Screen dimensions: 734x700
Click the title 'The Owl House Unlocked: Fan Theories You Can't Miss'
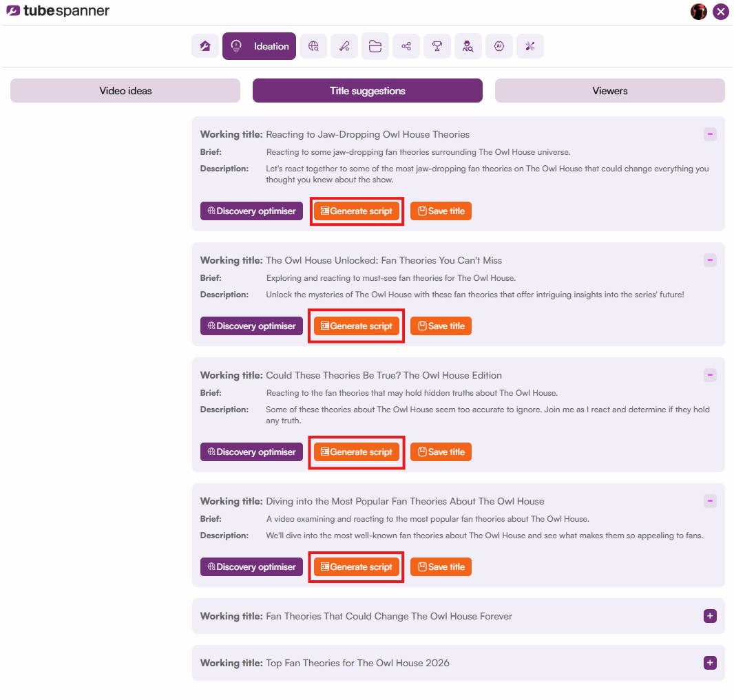coord(384,261)
